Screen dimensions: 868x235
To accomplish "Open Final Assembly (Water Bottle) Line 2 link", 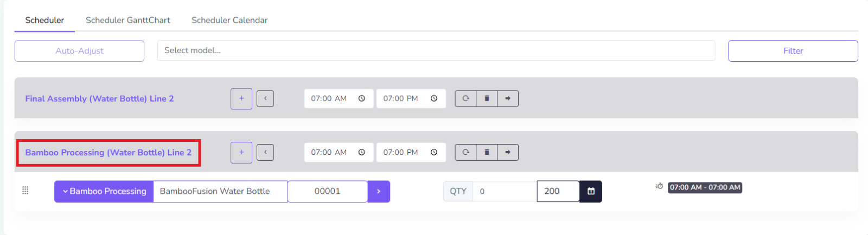I will tap(99, 99).
